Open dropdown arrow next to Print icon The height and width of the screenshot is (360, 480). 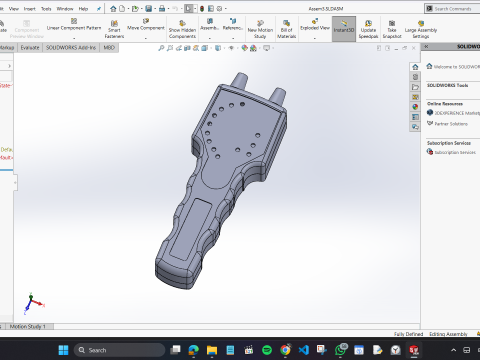pos(168,9)
